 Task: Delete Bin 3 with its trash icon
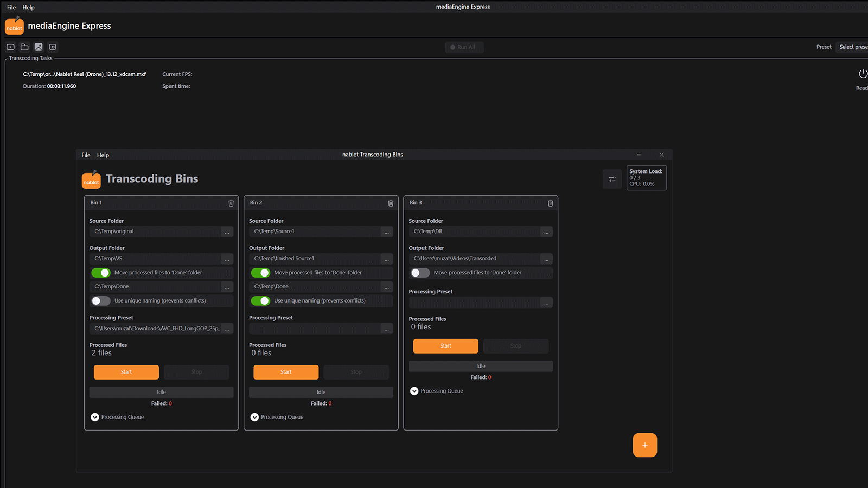point(550,203)
